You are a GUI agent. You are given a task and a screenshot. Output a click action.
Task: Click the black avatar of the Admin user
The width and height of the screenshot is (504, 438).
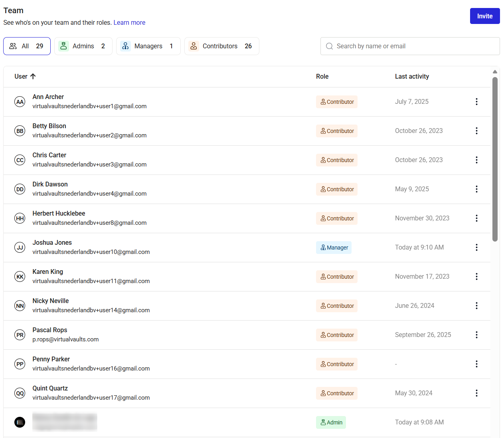point(20,422)
